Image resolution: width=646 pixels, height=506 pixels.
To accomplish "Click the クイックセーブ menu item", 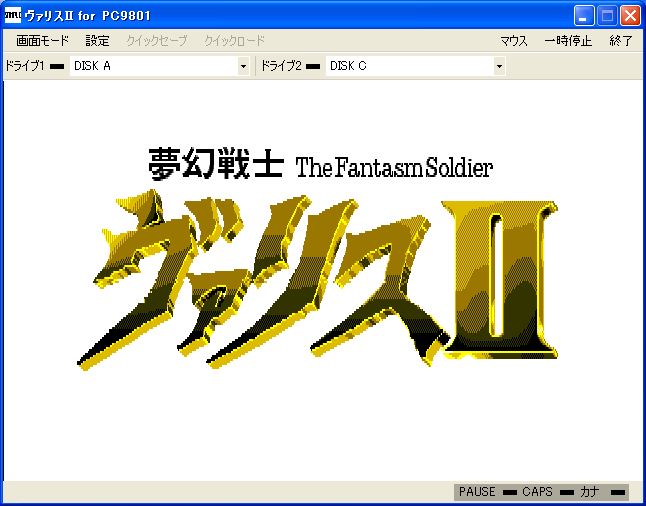I will click(x=157, y=41).
